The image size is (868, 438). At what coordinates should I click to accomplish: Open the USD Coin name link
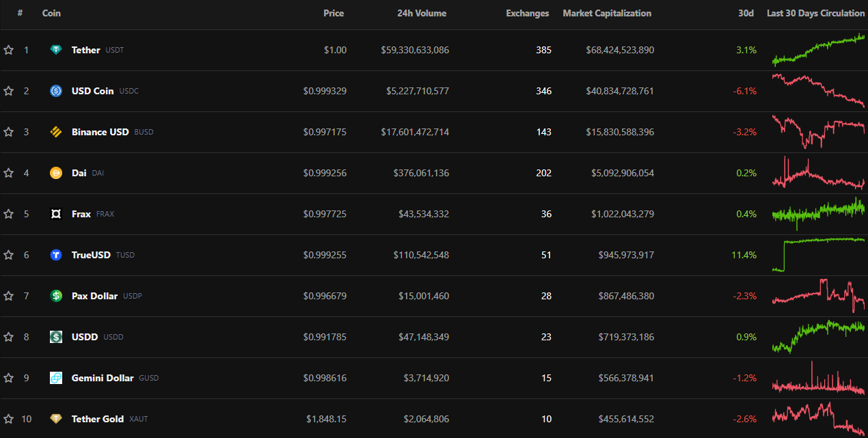click(x=92, y=91)
